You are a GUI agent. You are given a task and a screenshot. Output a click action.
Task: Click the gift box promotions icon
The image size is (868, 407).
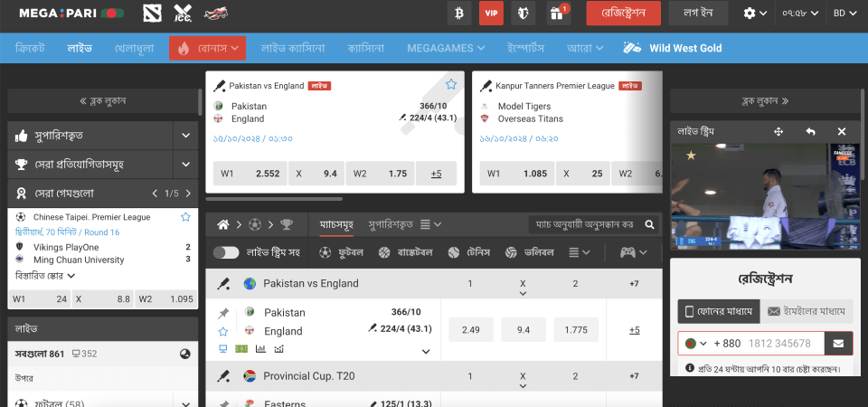[x=555, y=14]
